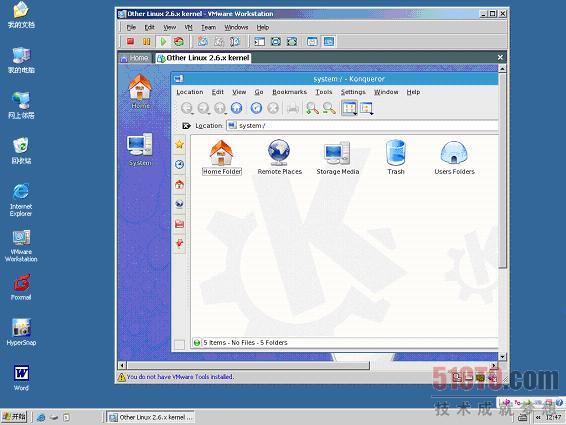Click the blue home button in Konqueror toolbar
The width and height of the screenshot is (566, 425).
pos(236,108)
